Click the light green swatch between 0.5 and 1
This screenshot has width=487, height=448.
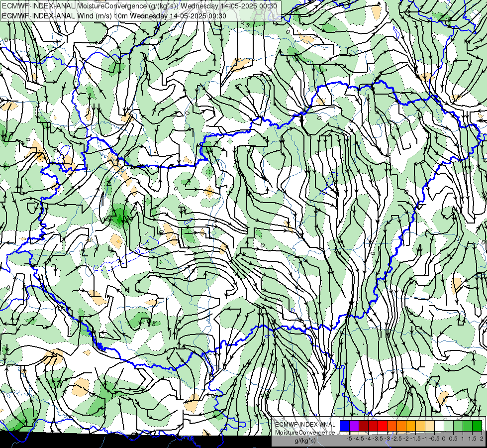458,426
